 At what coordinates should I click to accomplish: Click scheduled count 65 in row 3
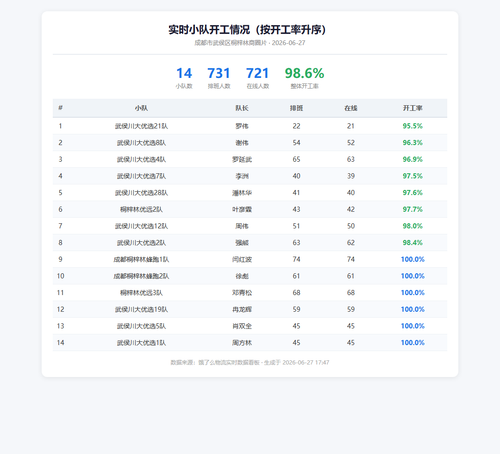pyautogui.click(x=296, y=159)
